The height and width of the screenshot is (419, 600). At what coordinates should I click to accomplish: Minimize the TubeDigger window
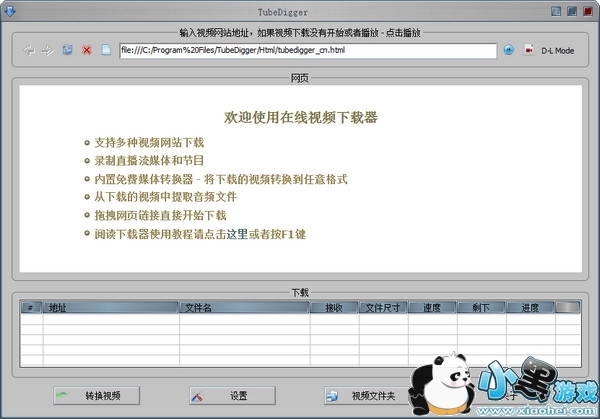556,11
